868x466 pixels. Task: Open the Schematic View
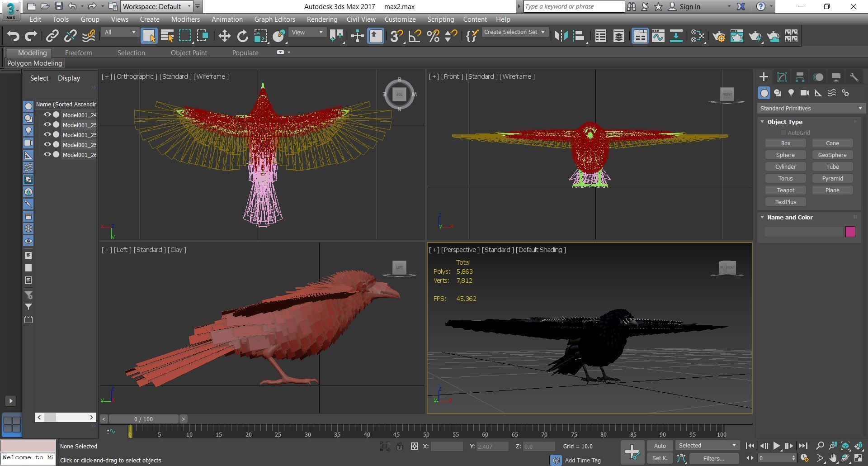click(x=676, y=36)
